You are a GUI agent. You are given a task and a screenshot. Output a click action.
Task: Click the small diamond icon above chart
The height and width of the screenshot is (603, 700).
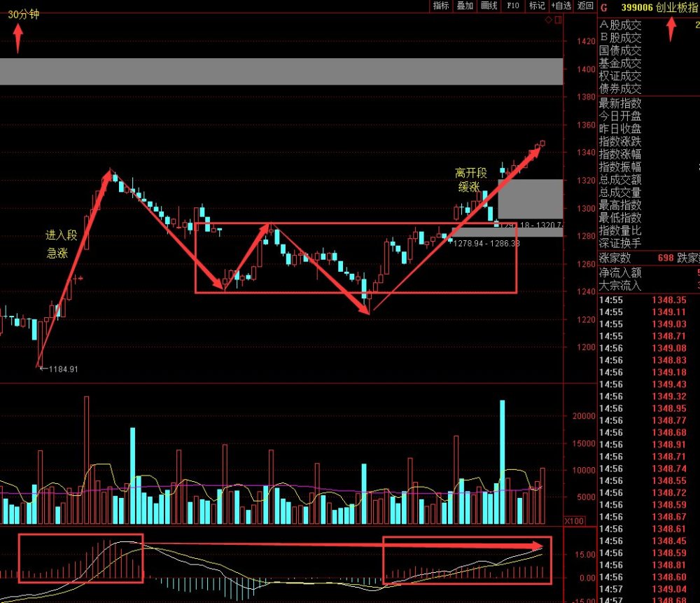(549, 20)
